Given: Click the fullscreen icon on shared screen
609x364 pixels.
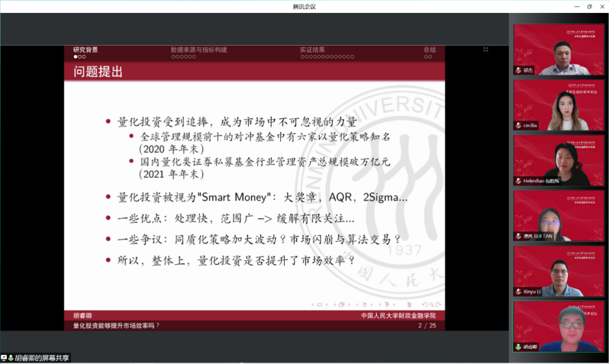Looking at the screenshot, I should coord(486,50).
